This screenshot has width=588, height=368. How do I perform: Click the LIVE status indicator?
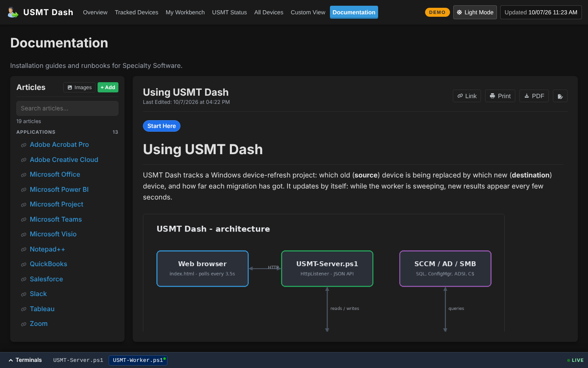click(575, 360)
